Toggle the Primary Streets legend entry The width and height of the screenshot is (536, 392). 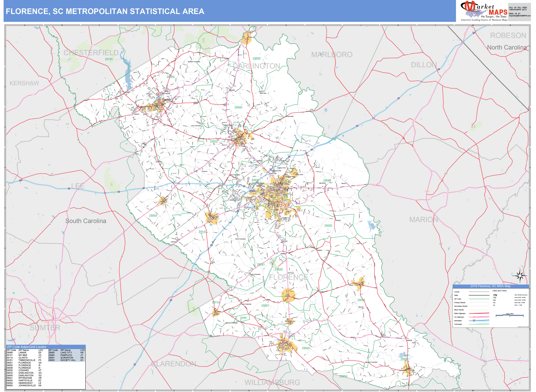479,303
